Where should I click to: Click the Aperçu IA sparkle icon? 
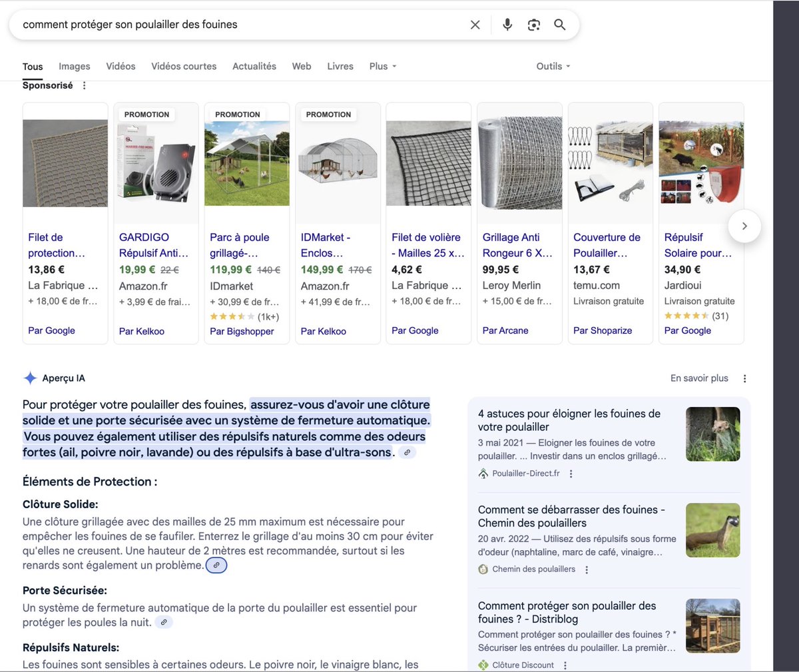pos(30,378)
